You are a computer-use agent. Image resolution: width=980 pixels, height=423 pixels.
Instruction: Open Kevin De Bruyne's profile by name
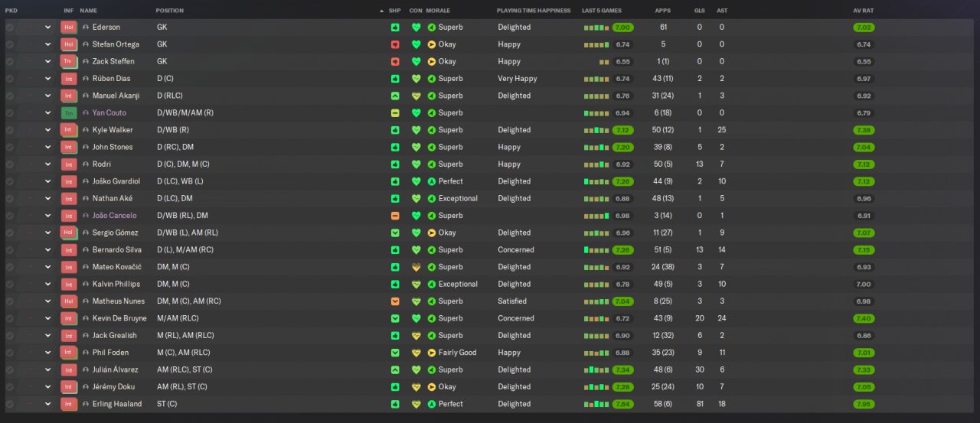click(119, 318)
